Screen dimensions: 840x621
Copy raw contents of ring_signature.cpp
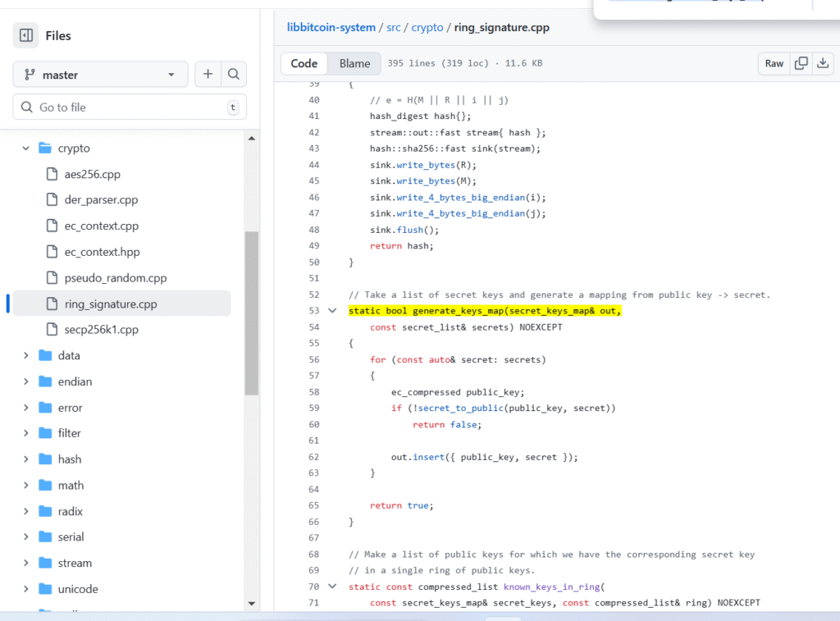click(x=800, y=62)
